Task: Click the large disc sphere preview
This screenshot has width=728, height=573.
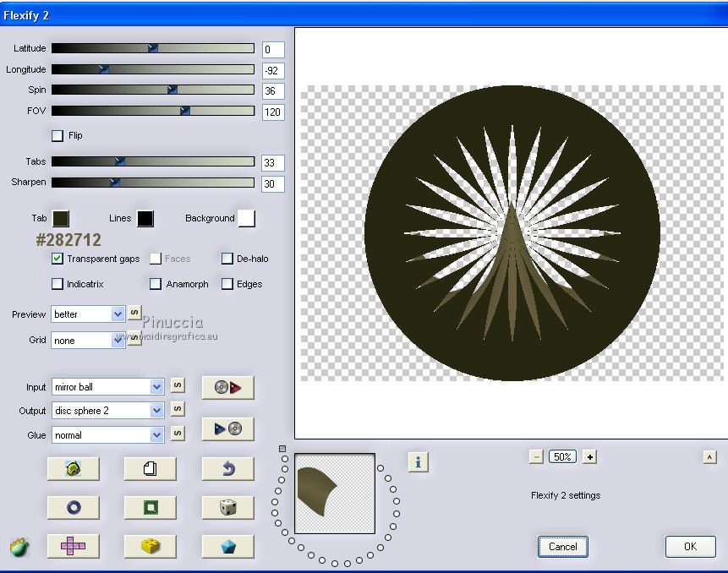Action: coord(512,233)
